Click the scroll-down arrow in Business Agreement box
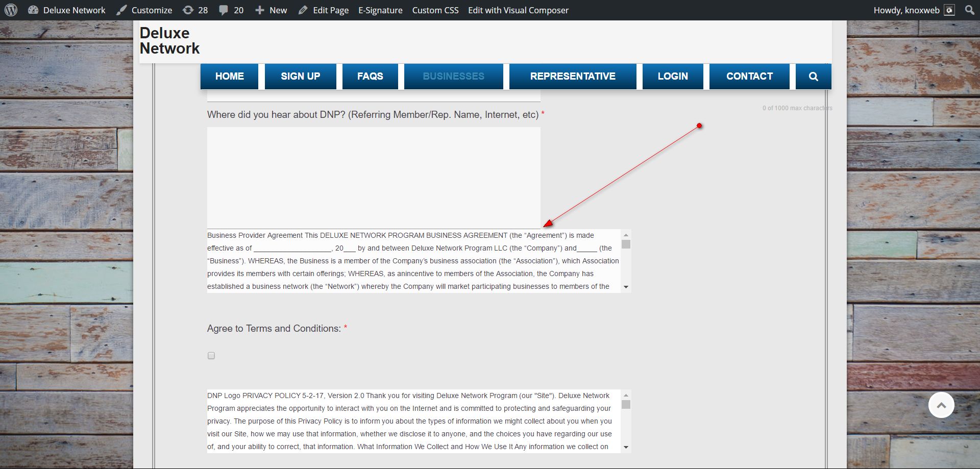Image resolution: width=980 pixels, height=469 pixels. [x=626, y=287]
